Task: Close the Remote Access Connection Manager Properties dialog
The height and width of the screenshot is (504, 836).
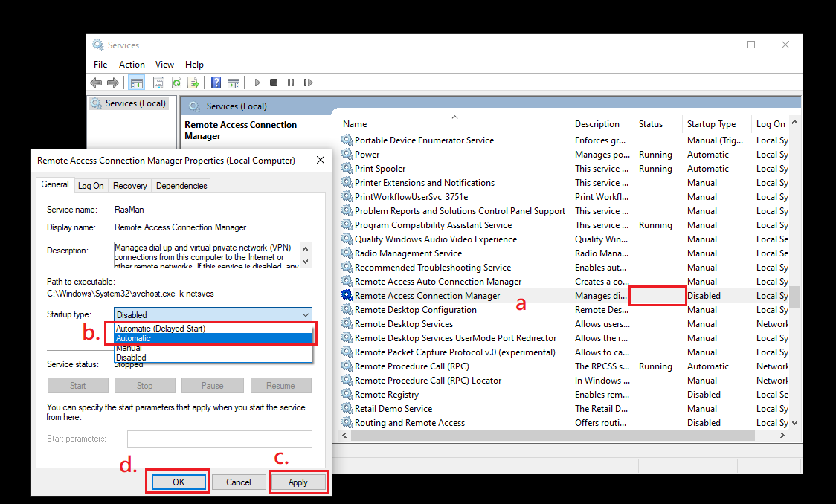Action: 321,160
